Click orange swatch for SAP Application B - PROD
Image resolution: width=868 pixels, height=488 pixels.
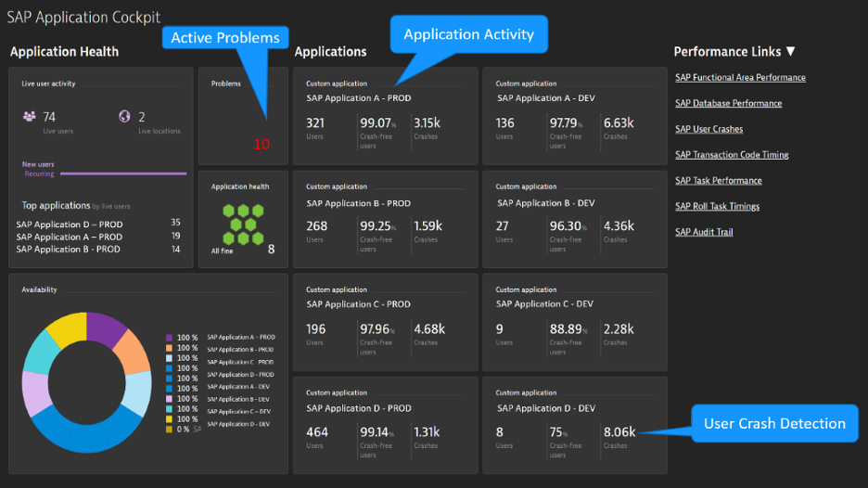169,348
